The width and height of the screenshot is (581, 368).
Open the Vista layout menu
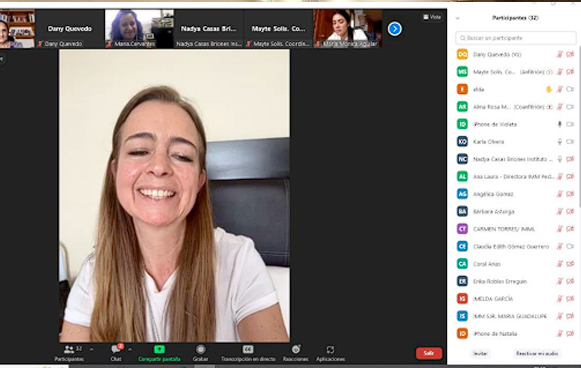coord(432,17)
